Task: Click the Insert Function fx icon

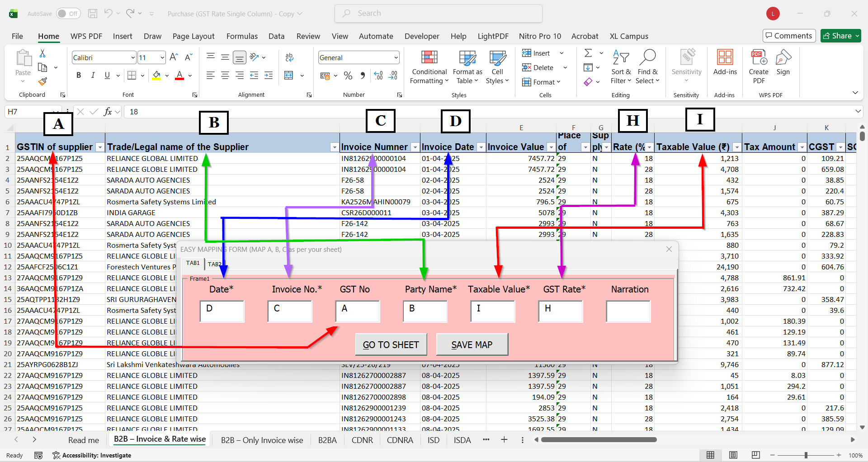Action: (108, 112)
